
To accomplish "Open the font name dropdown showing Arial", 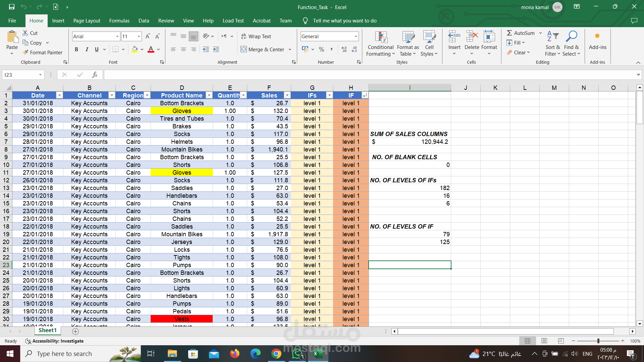I will pyautogui.click(x=117, y=36).
